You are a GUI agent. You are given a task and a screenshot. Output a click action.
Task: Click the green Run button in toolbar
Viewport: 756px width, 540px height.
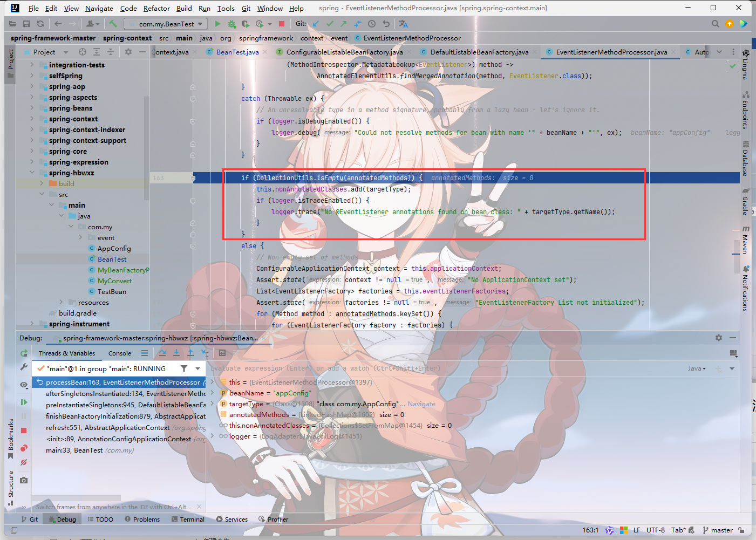tap(217, 24)
